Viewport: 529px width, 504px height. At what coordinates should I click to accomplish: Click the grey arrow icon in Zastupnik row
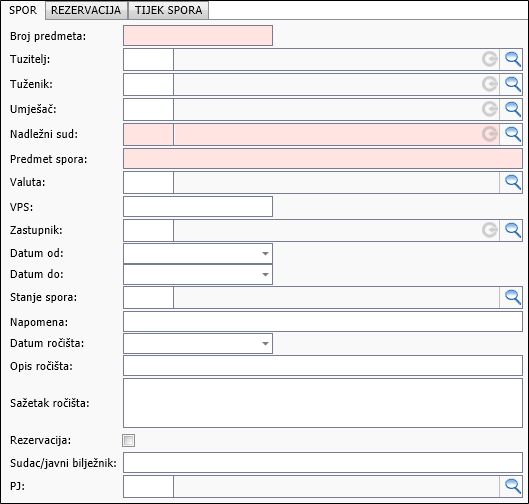pos(490,230)
